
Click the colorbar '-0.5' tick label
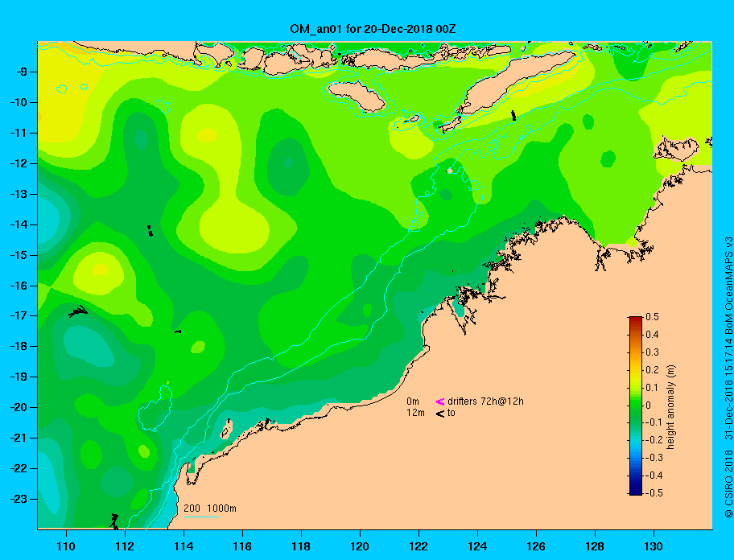point(654,493)
